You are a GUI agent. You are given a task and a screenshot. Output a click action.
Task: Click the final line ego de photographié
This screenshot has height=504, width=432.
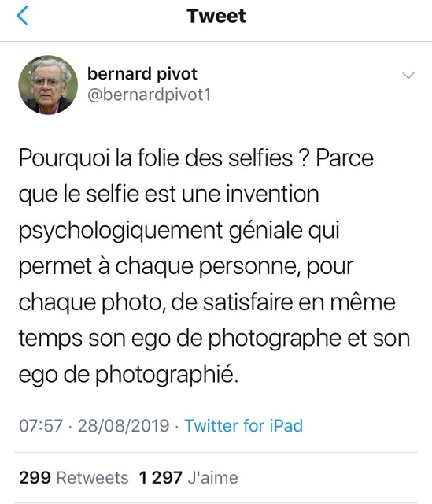click(128, 375)
